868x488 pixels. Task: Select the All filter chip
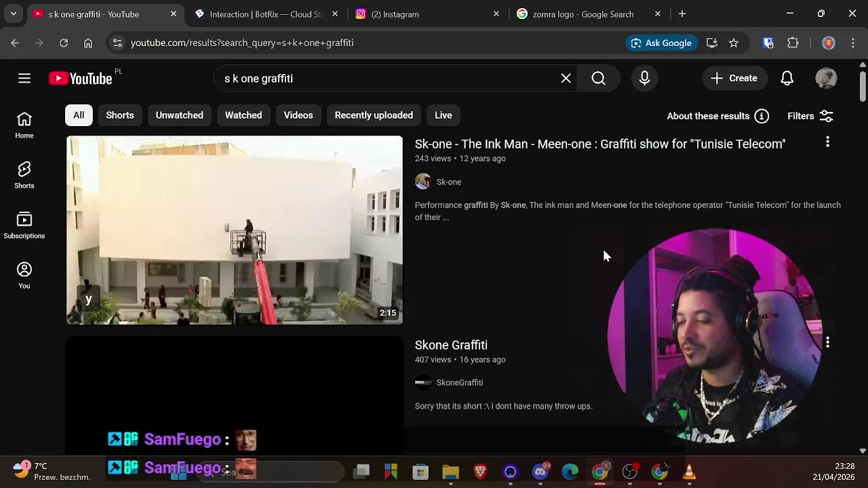point(79,115)
